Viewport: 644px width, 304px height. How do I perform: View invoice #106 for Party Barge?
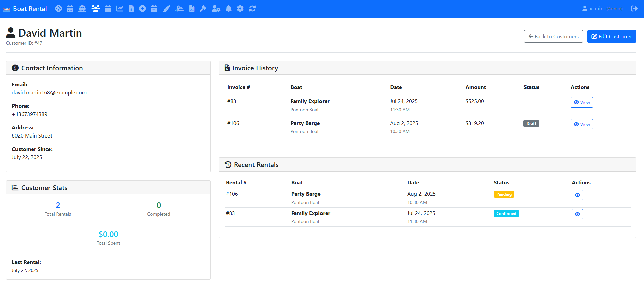(582, 124)
